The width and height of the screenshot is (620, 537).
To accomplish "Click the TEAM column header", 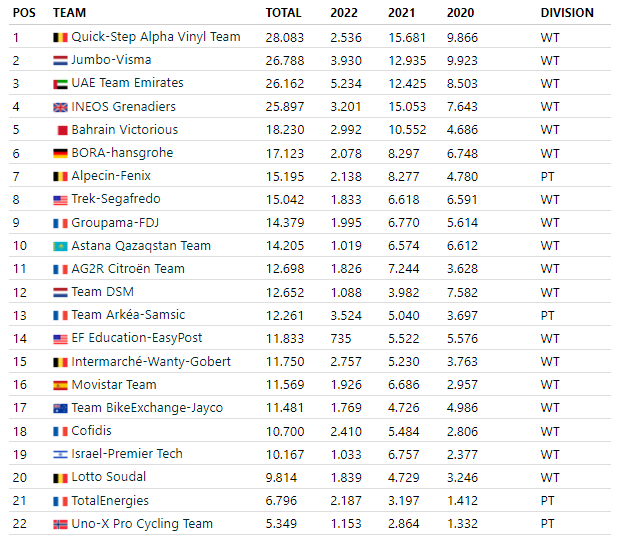I will tap(70, 13).
